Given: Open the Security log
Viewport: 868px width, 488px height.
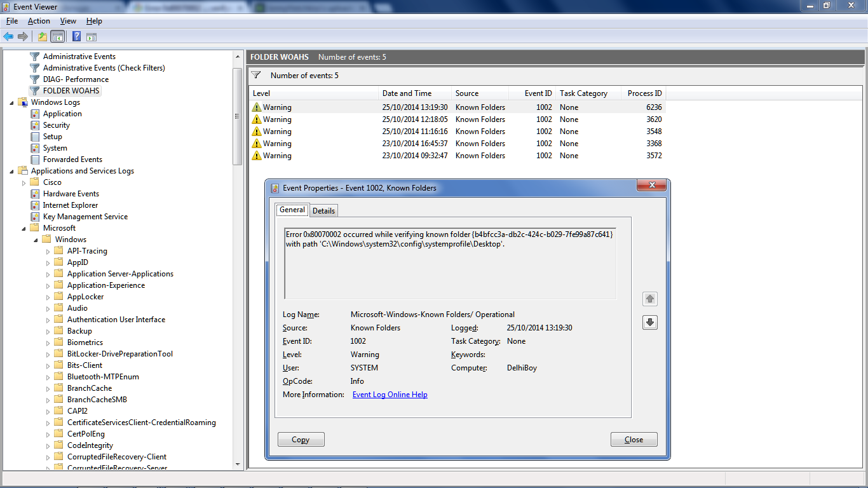Looking at the screenshot, I should (56, 125).
